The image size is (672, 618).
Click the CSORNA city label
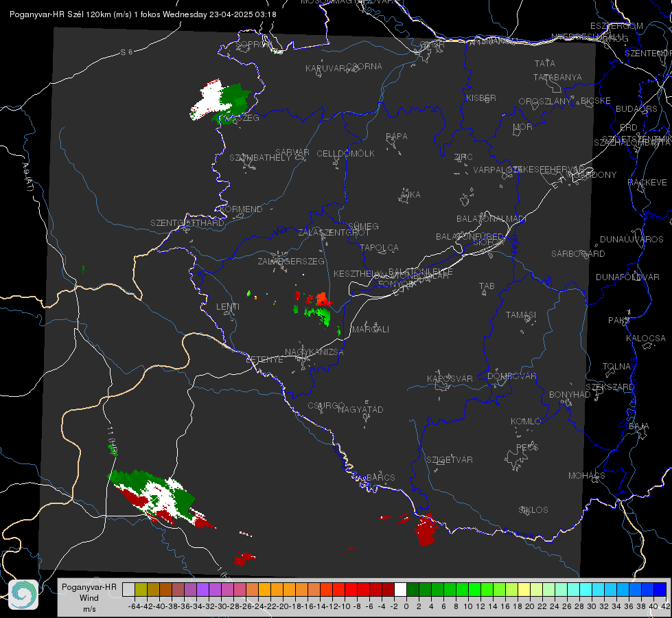coord(364,67)
